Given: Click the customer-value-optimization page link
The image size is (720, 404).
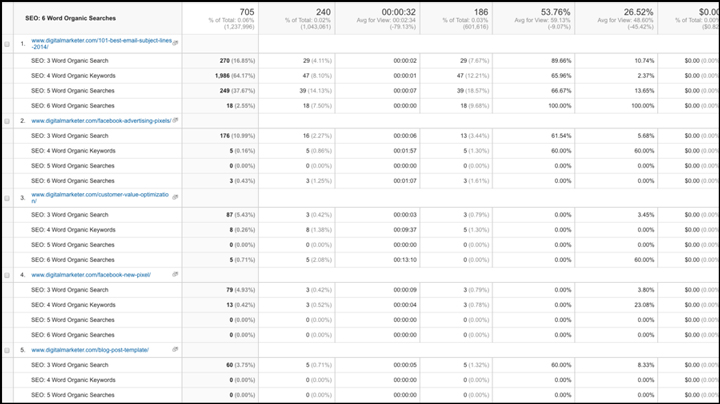Looking at the screenshot, I should tap(100, 197).
